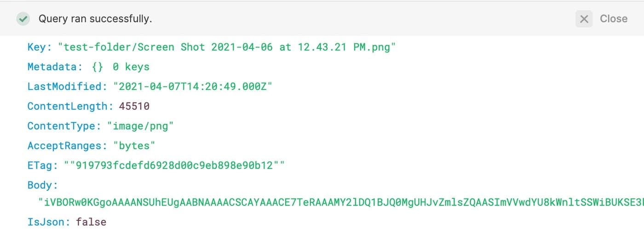
Task: Click the "bytes" value string
Action: 134,146
